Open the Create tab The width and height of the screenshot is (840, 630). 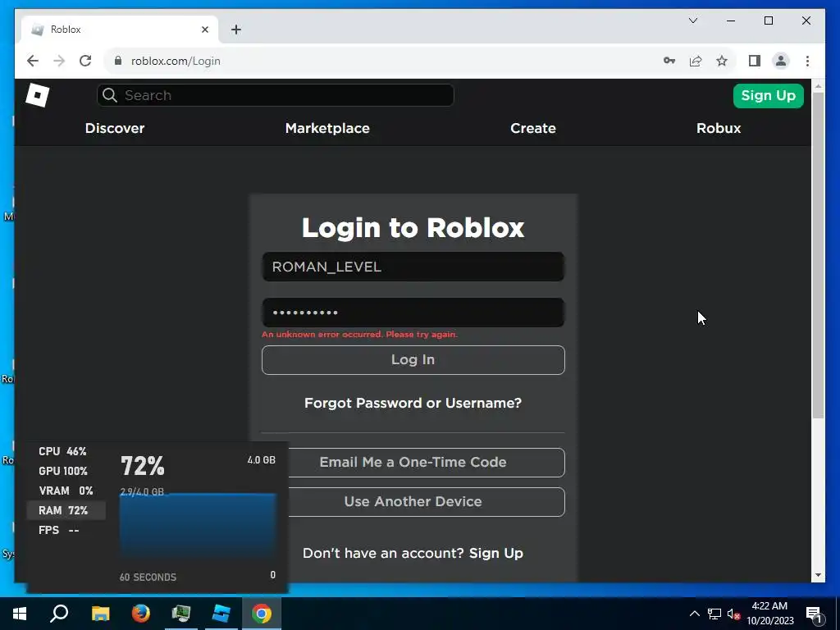533,128
